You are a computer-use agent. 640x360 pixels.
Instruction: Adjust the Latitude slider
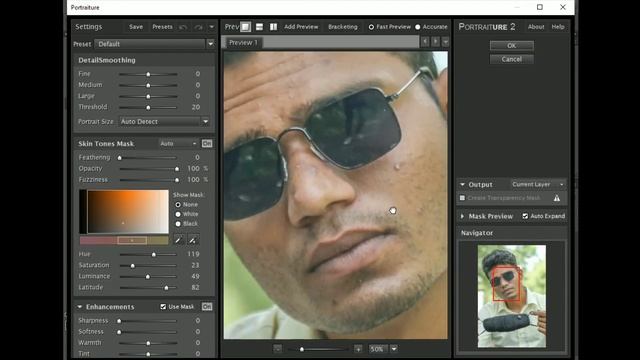point(148,288)
